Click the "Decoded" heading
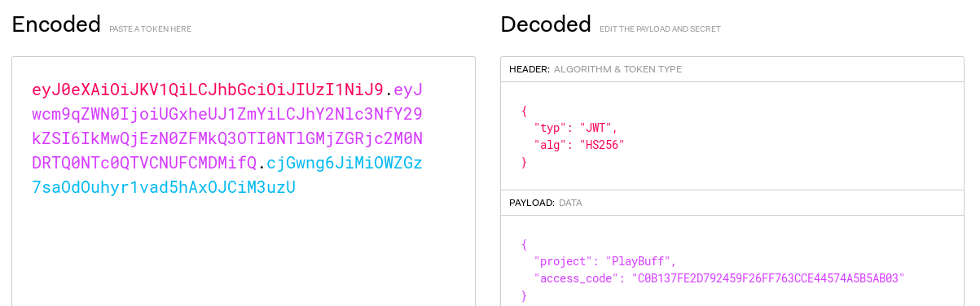Image resolution: width=980 pixels, height=306 pixels. coord(546,24)
